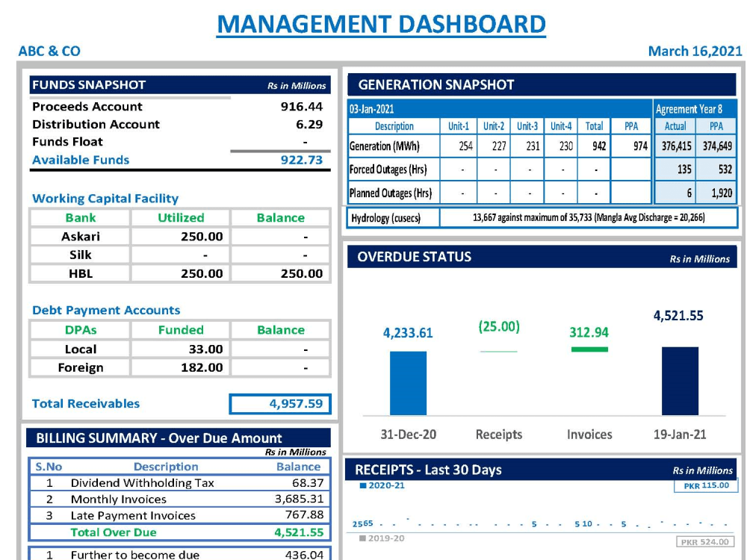Click the Total Receivables label
747x560 pixels.
[86, 404]
